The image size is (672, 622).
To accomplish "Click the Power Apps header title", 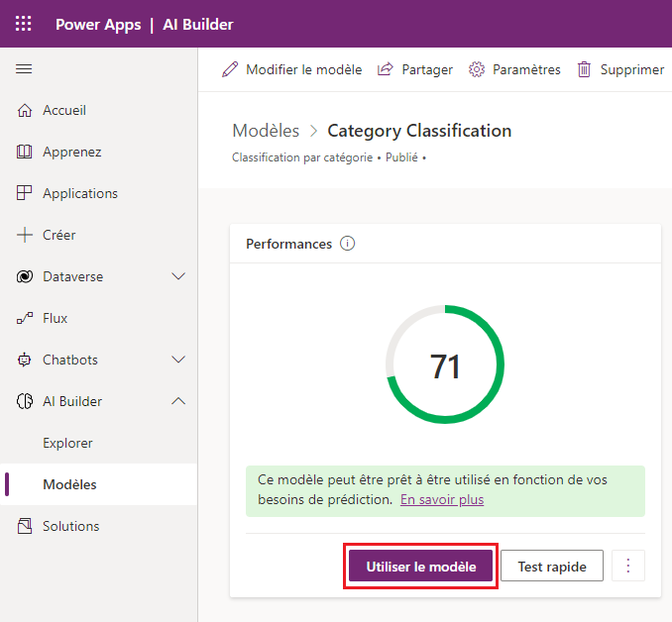I will (x=98, y=25).
